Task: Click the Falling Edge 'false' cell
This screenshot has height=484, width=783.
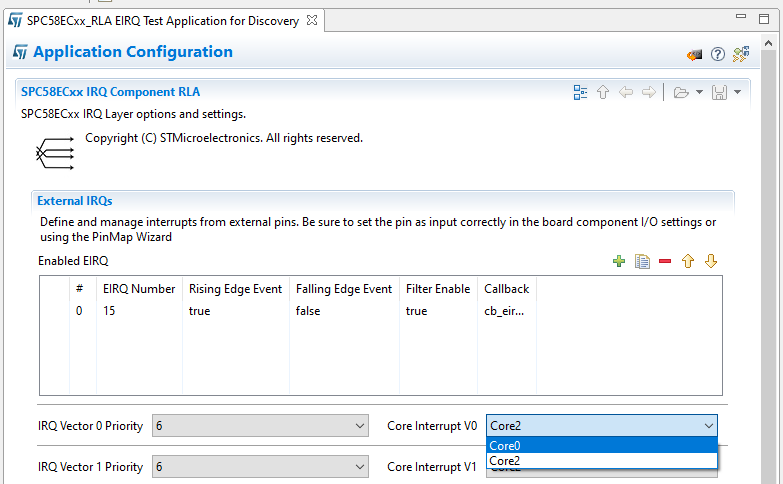Action: 344,311
